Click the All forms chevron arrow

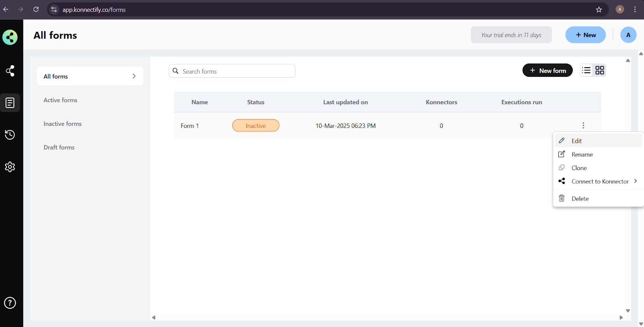coord(134,76)
